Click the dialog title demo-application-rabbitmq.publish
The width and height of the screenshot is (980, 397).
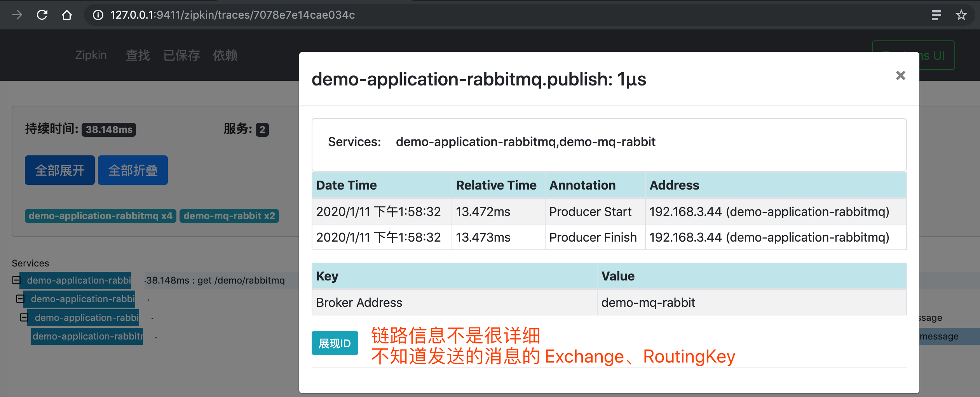pyautogui.click(x=479, y=79)
